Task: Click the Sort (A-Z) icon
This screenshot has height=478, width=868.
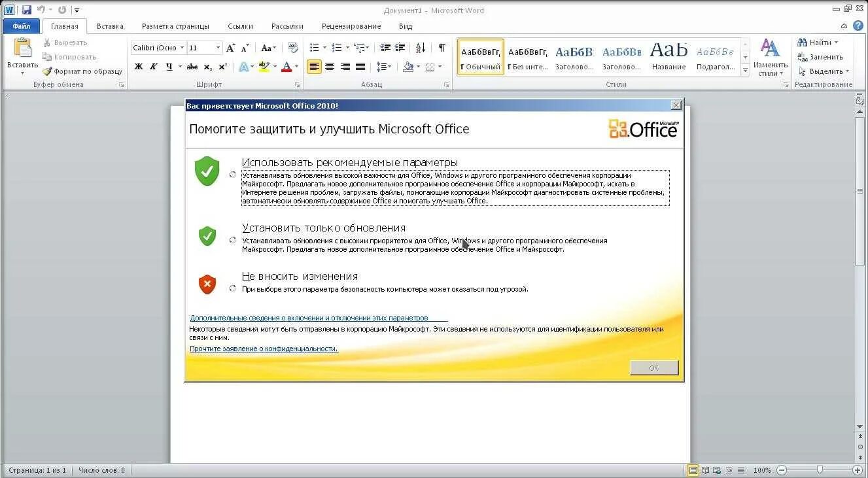Action: click(421, 48)
